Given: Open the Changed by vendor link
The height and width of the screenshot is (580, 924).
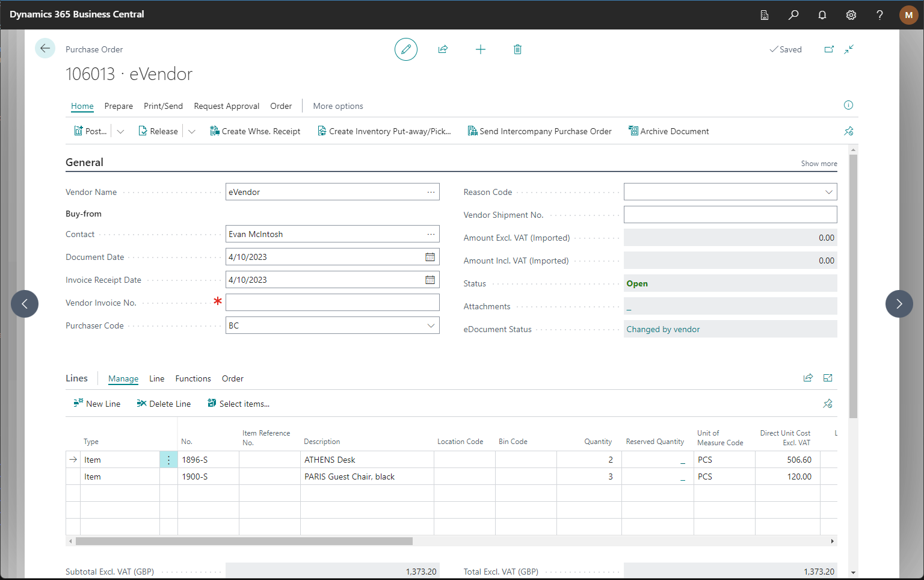Looking at the screenshot, I should pyautogui.click(x=663, y=329).
